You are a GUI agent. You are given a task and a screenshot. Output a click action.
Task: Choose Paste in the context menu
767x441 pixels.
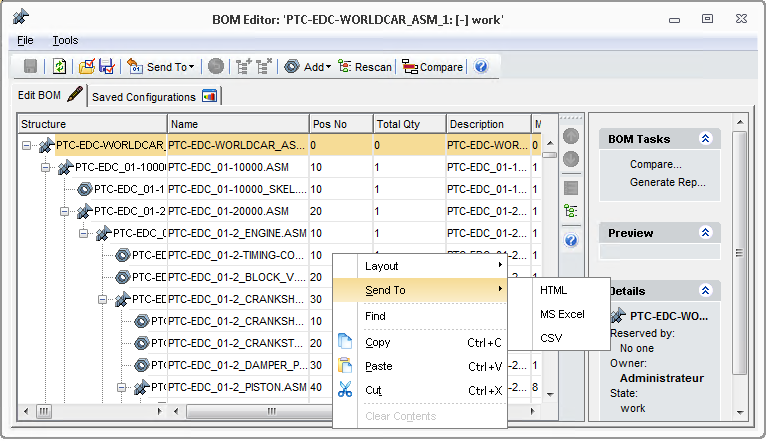(x=420, y=366)
